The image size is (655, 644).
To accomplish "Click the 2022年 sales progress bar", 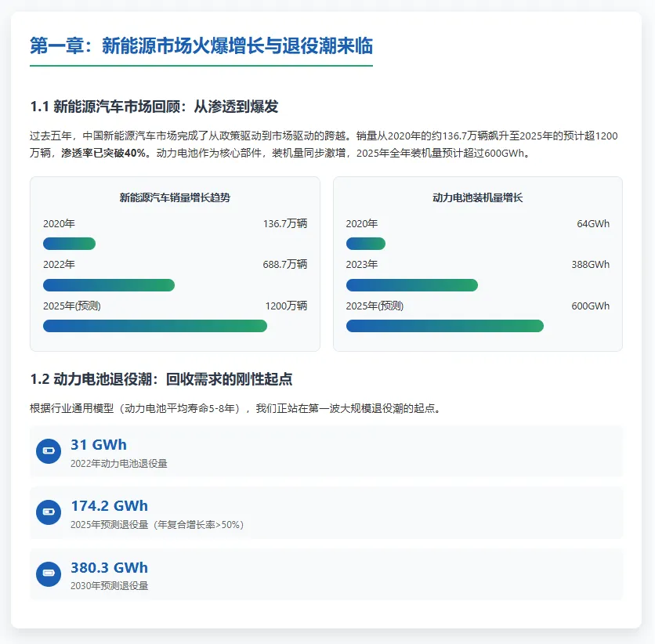I will click(x=109, y=285).
